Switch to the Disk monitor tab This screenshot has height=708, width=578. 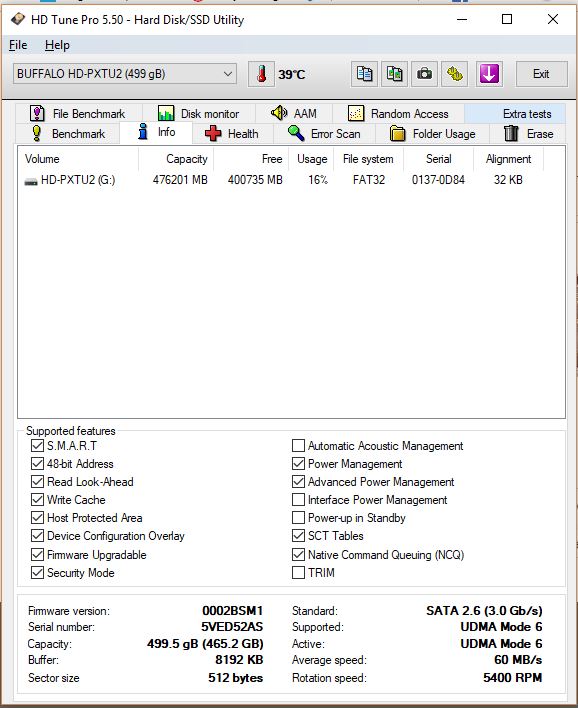199,113
